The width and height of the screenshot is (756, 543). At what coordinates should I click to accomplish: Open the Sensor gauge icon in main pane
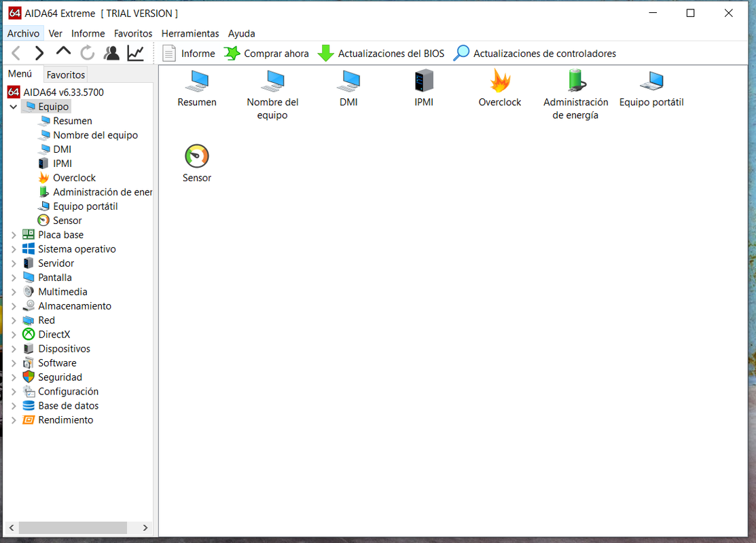tap(197, 164)
